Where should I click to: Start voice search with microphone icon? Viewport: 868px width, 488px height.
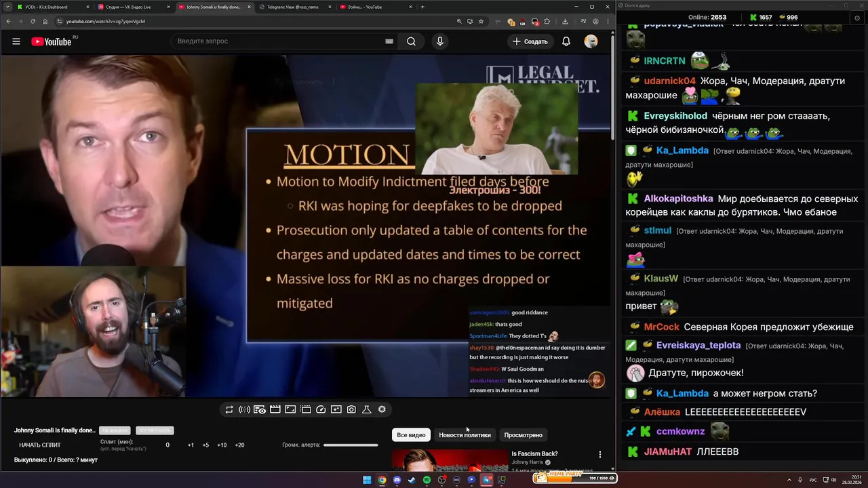point(440,41)
